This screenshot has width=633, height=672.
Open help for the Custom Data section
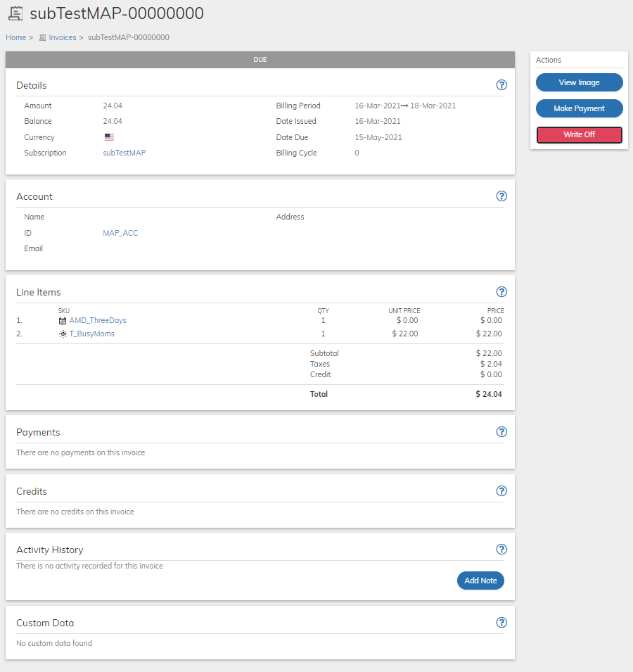click(501, 623)
